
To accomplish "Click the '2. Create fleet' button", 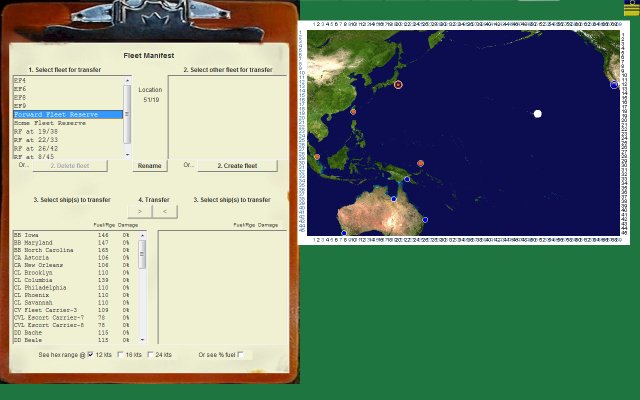I will 236,166.
